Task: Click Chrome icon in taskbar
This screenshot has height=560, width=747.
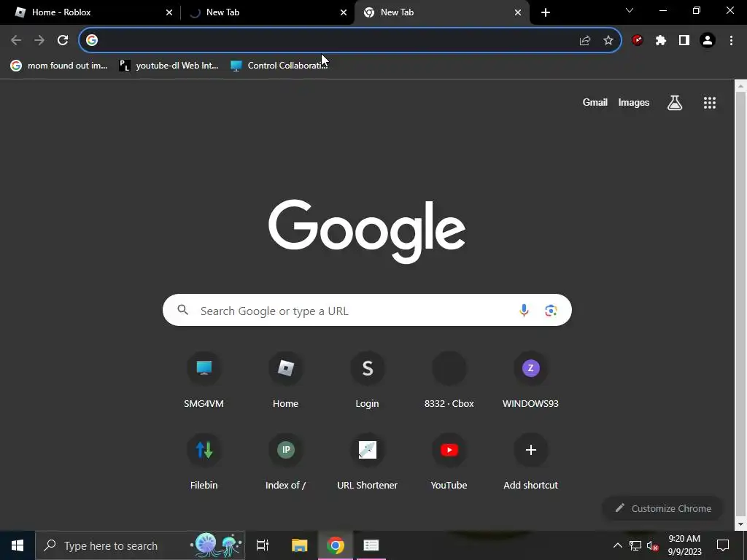Action: (x=336, y=545)
